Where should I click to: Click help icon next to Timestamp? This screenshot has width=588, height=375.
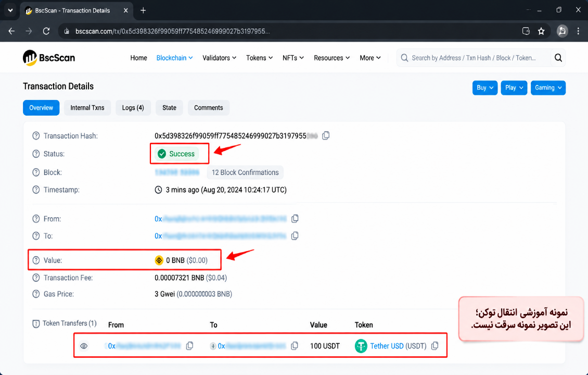click(36, 190)
